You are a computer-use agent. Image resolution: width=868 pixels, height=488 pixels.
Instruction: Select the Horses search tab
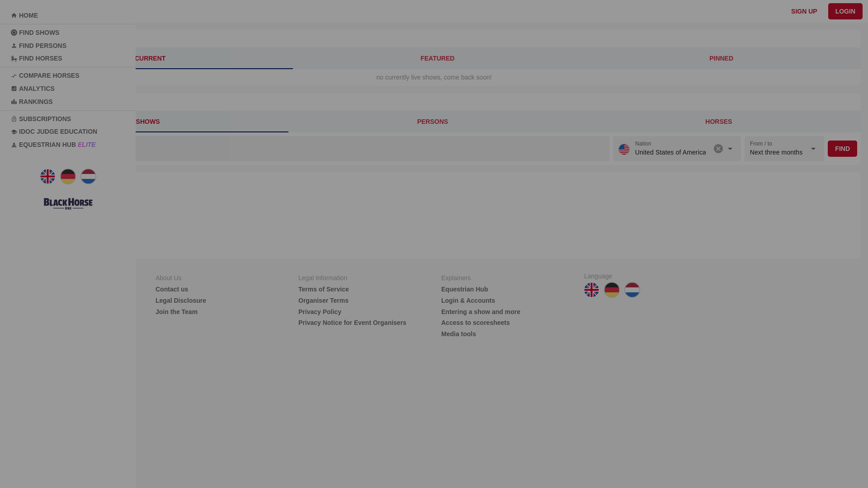[x=718, y=122]
